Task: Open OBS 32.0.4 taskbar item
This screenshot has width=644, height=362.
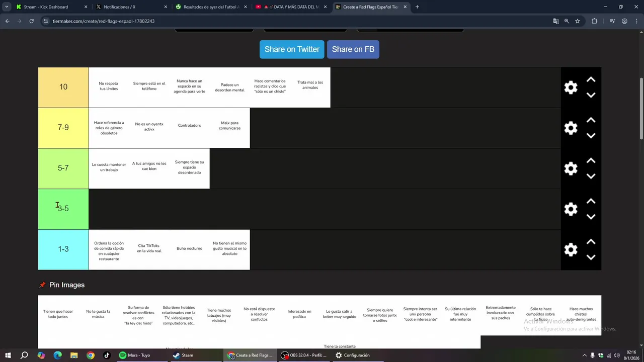Action: [x=303, y=355]
